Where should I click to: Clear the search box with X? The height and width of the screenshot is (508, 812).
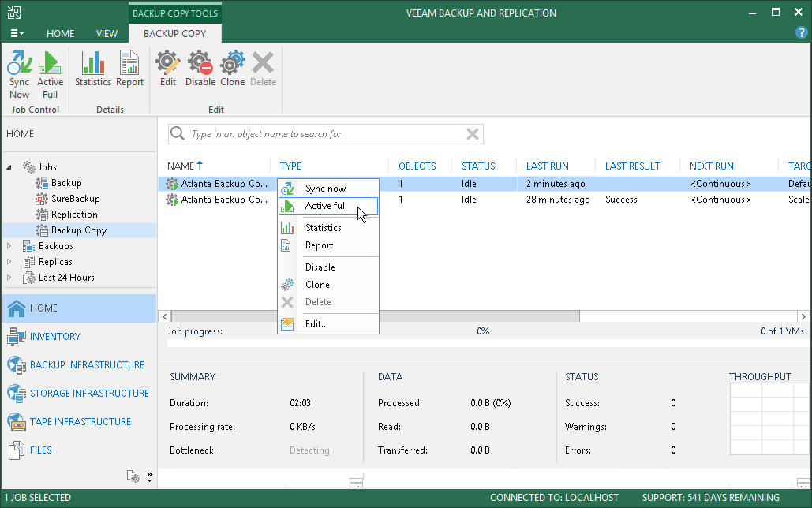472,134
